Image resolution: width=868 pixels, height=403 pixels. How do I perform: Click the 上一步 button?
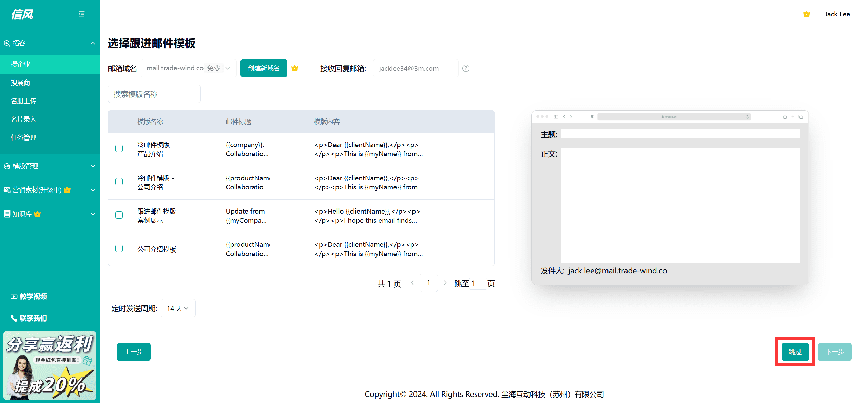[x=134, y=352]
